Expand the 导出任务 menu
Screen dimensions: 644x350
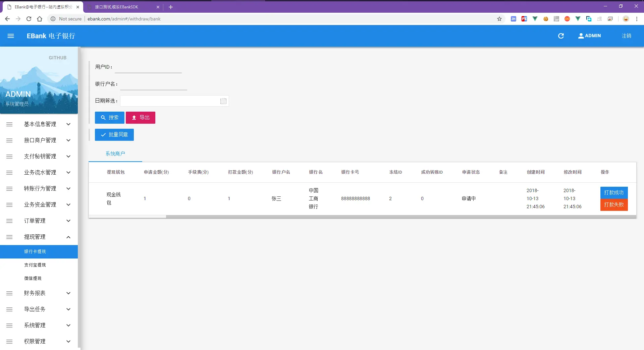pyautogui.click(x=39, y=309)
